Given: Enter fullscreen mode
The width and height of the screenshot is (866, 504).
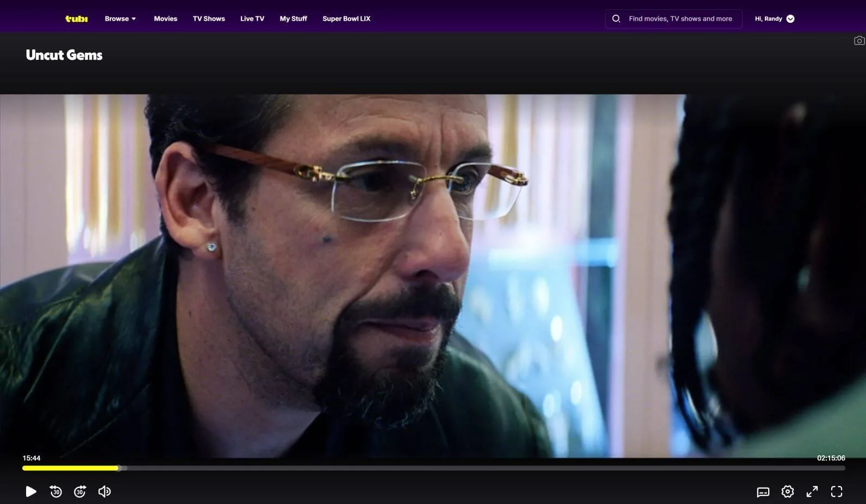Looking at the screenshot, I should (x=837, y=491).
